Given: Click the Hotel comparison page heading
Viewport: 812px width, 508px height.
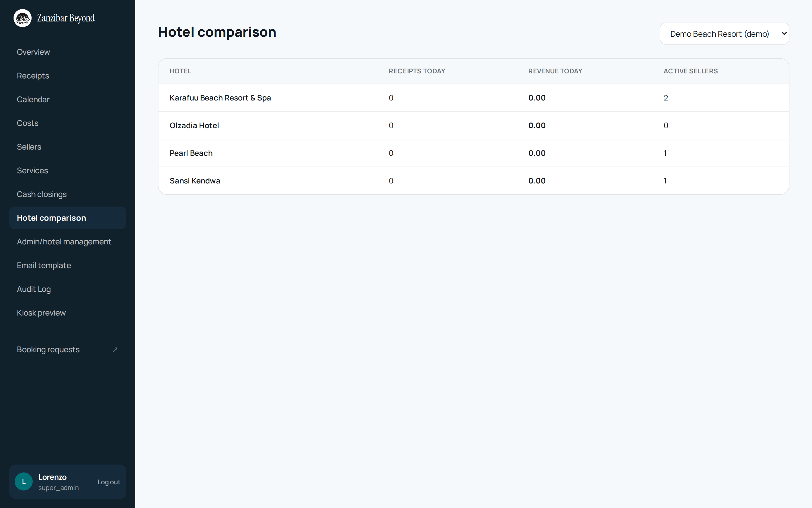Looking at the screenshot, I should tap(217, 32).
